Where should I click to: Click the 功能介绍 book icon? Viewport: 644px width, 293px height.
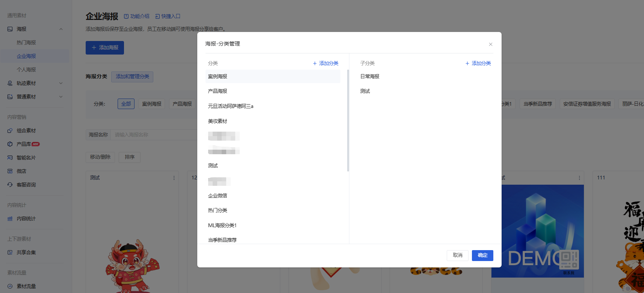126,16
